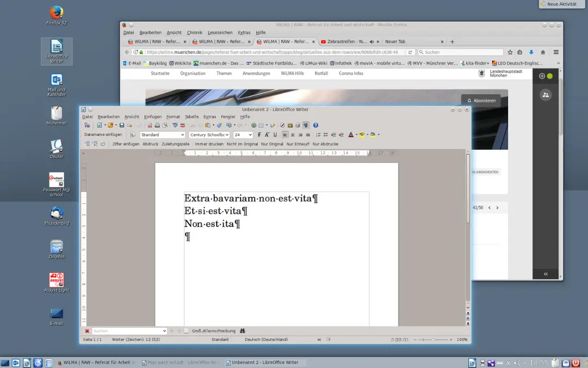Expand the Suchen search history dropdown
Screen dimensions: 588x368
tap(164, 331)
